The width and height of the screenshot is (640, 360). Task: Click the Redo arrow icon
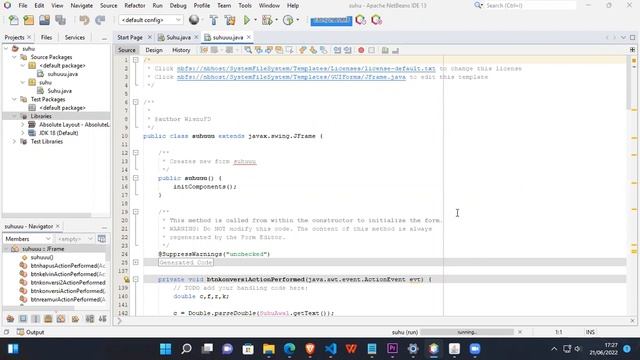click(100, 20)
